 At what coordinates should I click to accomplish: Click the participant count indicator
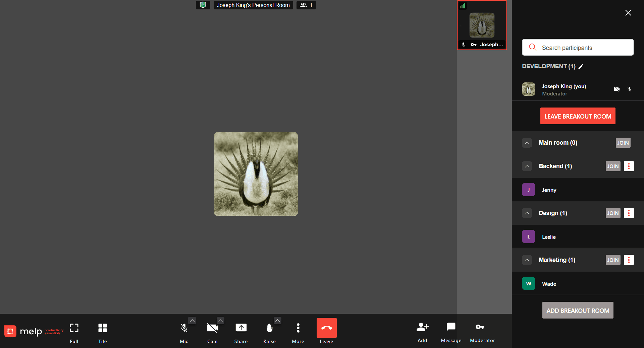tap(306, 5)
